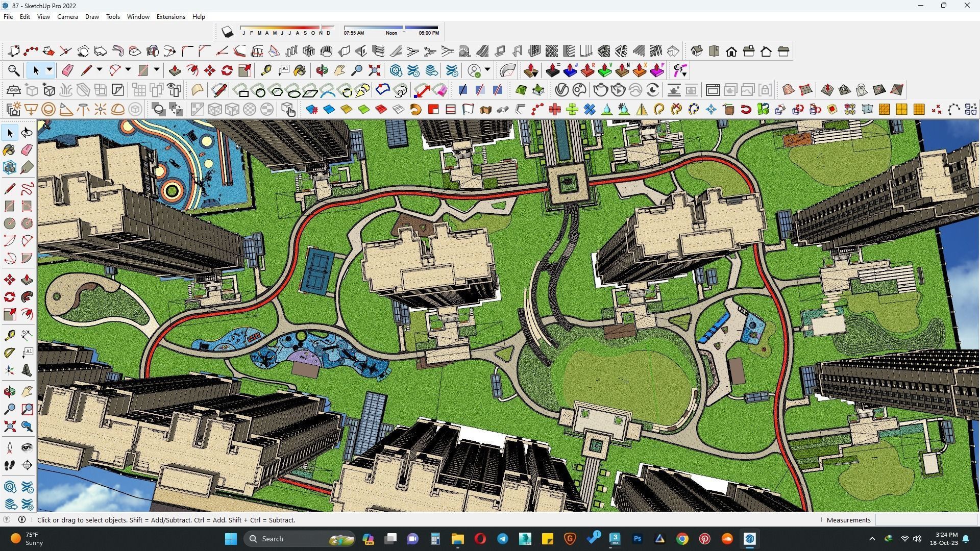Choose the Scale tool in top toolbar
The width and height of the screenshot is (980, 551).
[244, 70]
